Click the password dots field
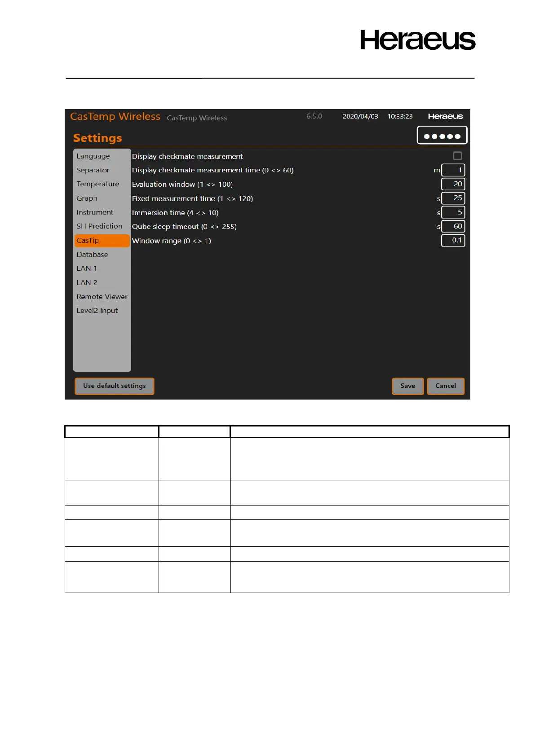This screenshot has height=756, width=535. (x=442, y=135)
